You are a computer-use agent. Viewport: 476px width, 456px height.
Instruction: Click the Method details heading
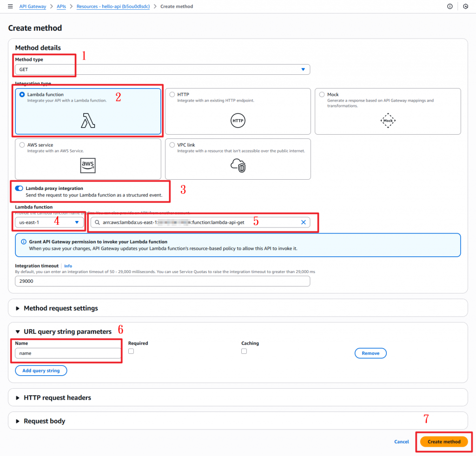(38, 48)
